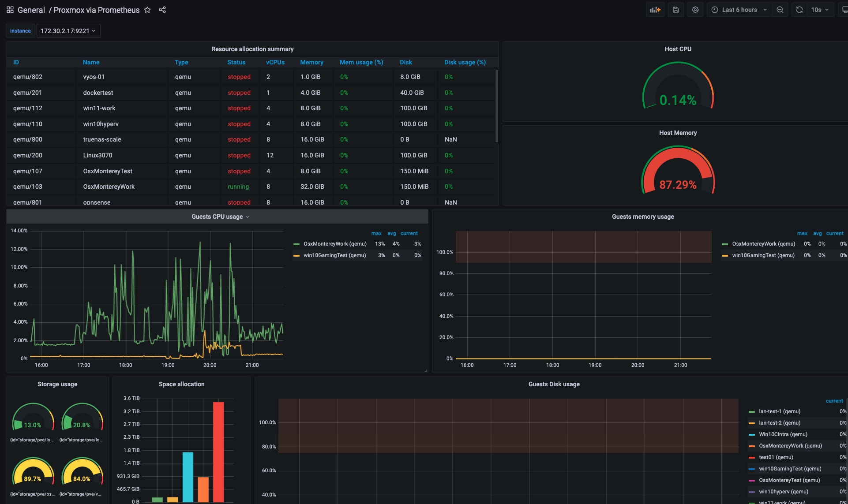
Task: Sort table by Mem usage (%) column
Action: point(361,62)
